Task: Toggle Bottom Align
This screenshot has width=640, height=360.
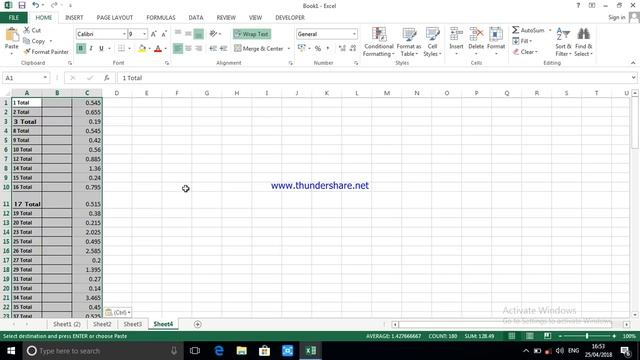Action: pos(198,34)
